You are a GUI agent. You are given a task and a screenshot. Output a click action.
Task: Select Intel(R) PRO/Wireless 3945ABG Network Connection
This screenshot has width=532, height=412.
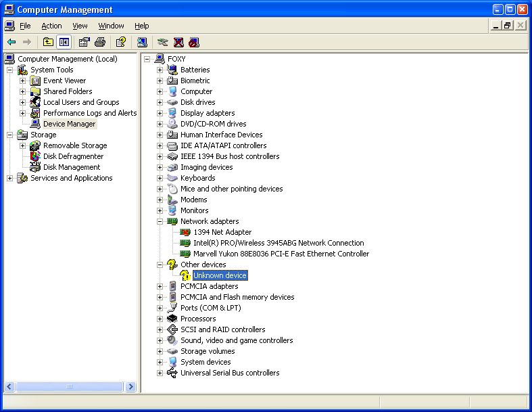click(x=279, y=243)
